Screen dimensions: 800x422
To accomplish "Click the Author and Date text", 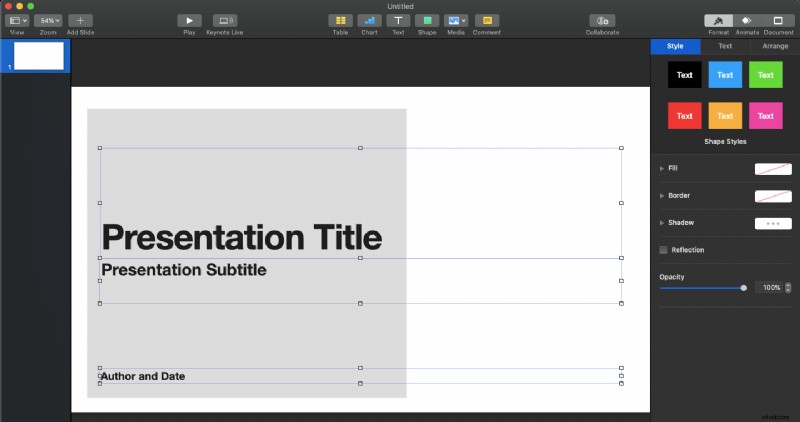I will [x=143, y=376].
